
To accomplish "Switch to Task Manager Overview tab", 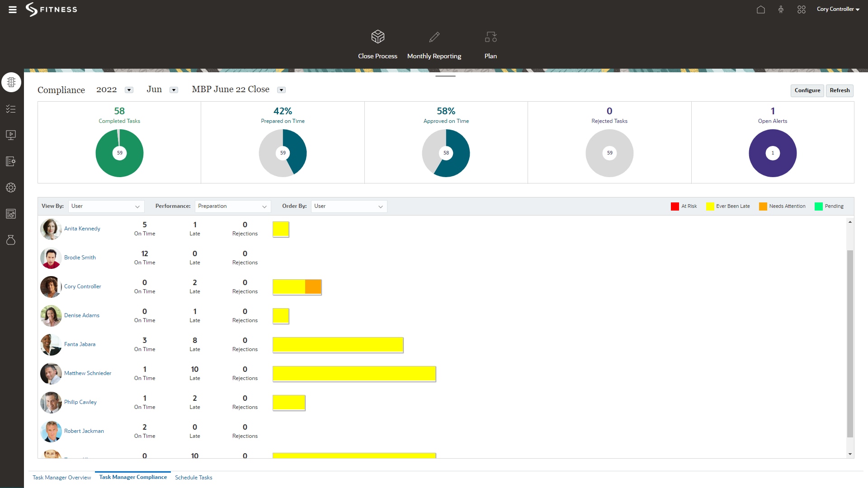I will tap(61, 478).
